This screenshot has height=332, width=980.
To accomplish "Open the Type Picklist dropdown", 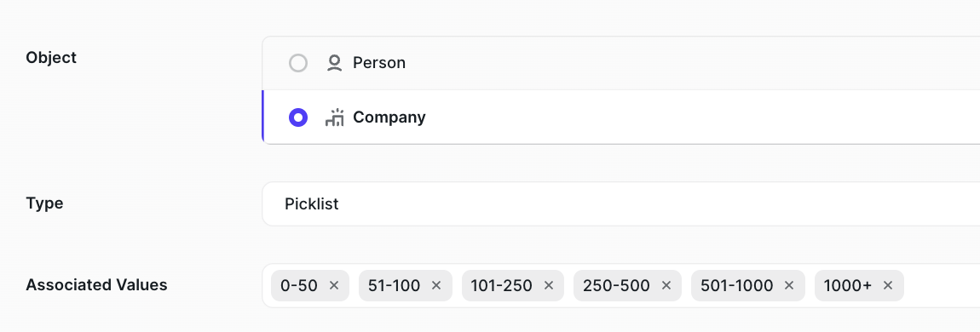I will pyautogui.click(x=621, y=204).
